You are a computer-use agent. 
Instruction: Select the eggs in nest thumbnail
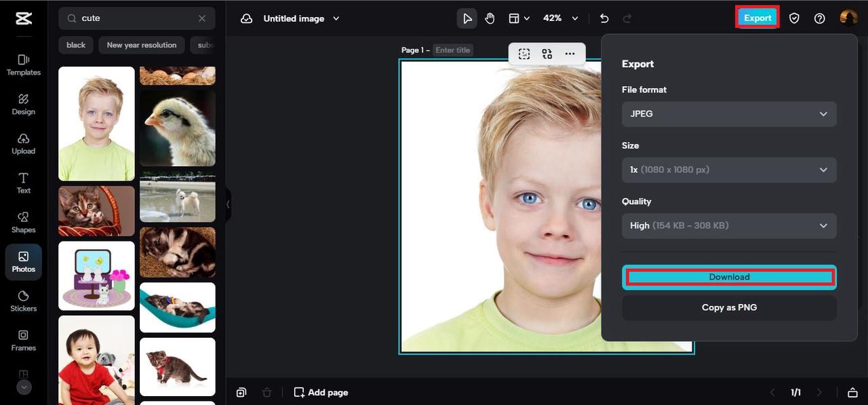coord(178,75)
